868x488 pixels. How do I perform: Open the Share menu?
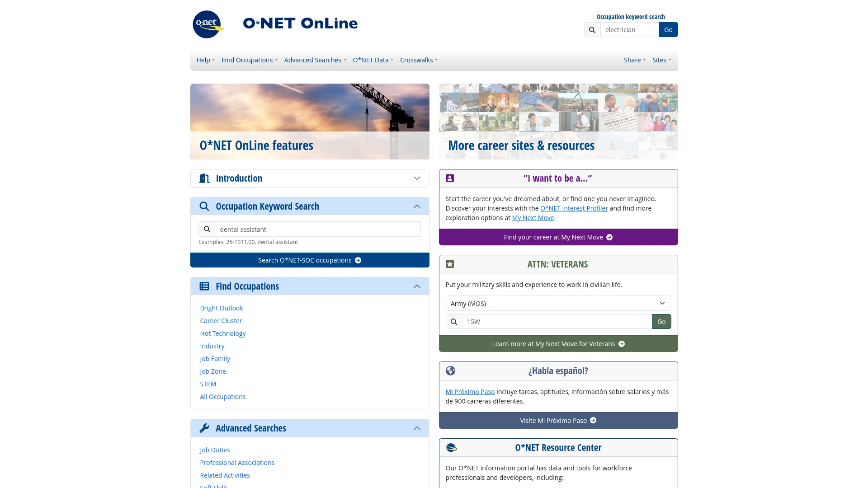coord(635,60)
